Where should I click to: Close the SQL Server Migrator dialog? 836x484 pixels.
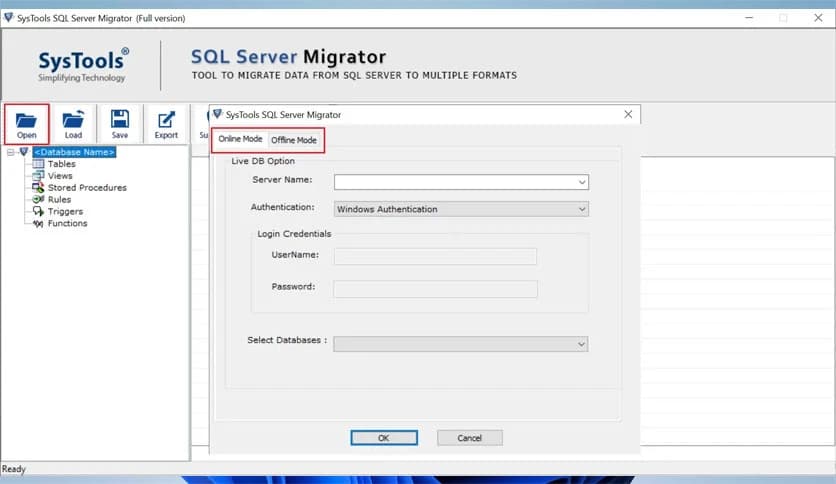click(x=628, y=114)
